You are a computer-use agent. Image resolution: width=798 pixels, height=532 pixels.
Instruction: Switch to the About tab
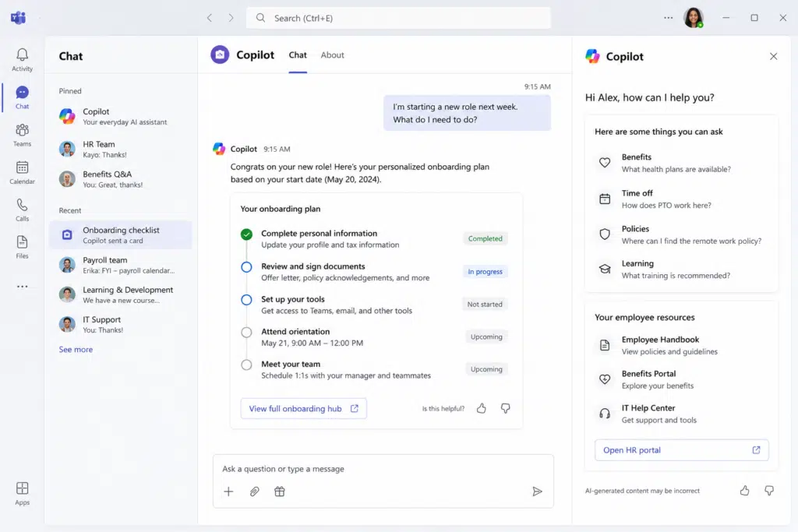332,55
